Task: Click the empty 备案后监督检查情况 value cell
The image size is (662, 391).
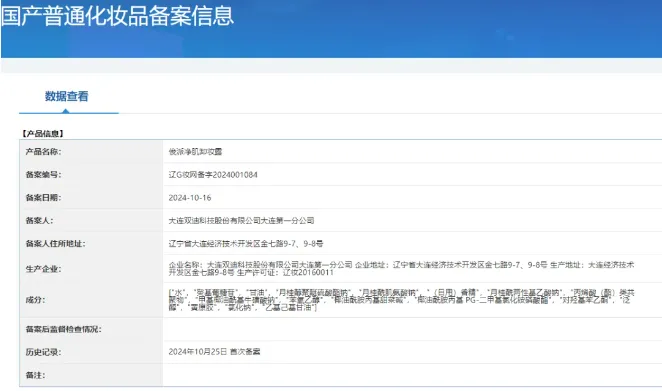Action: point(412,329)
